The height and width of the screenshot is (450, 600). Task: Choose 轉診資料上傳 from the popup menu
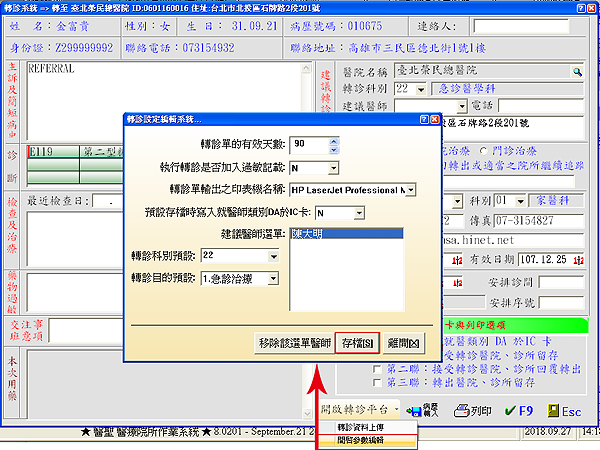(368, 427)
